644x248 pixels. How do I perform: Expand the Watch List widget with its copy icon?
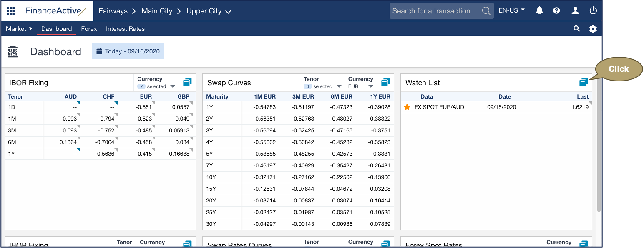point(583,82)
